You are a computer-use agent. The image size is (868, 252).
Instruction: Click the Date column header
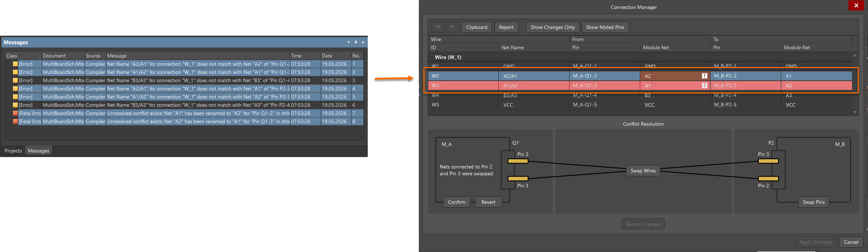pos(336,56)
